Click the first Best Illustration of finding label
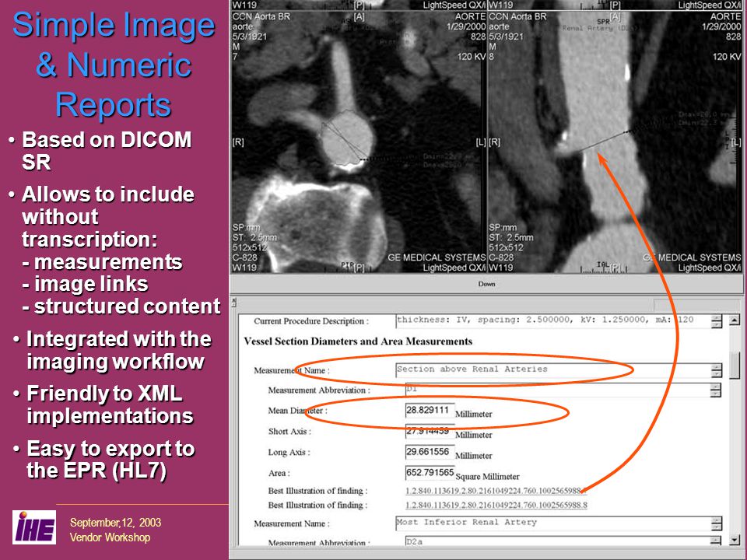This screenshot has height=560, width=747. pos(317,491)
